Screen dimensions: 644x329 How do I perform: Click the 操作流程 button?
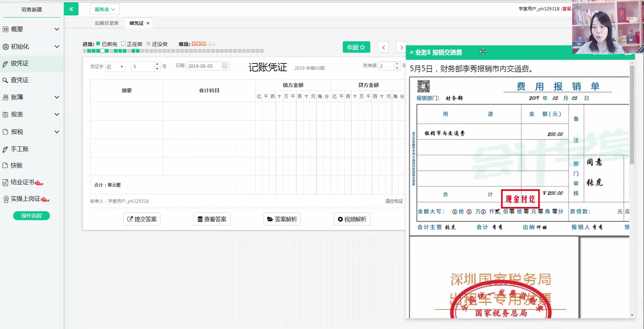32,216
